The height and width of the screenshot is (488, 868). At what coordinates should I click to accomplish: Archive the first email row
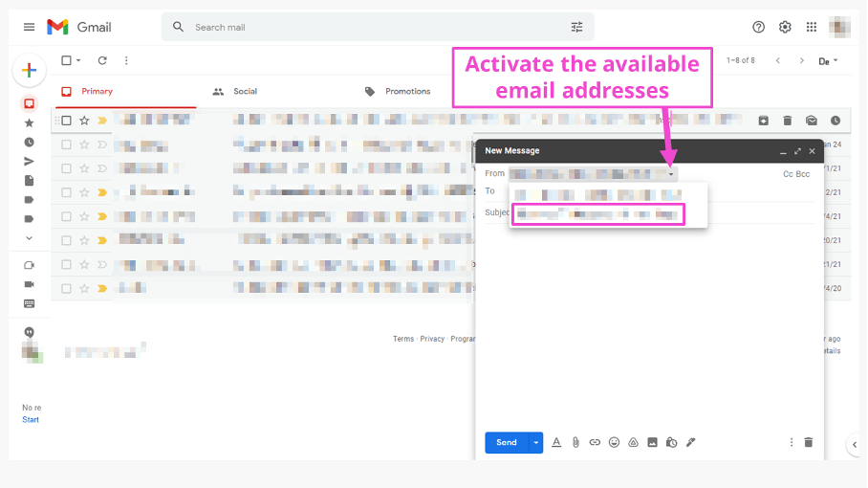[764, 121]
